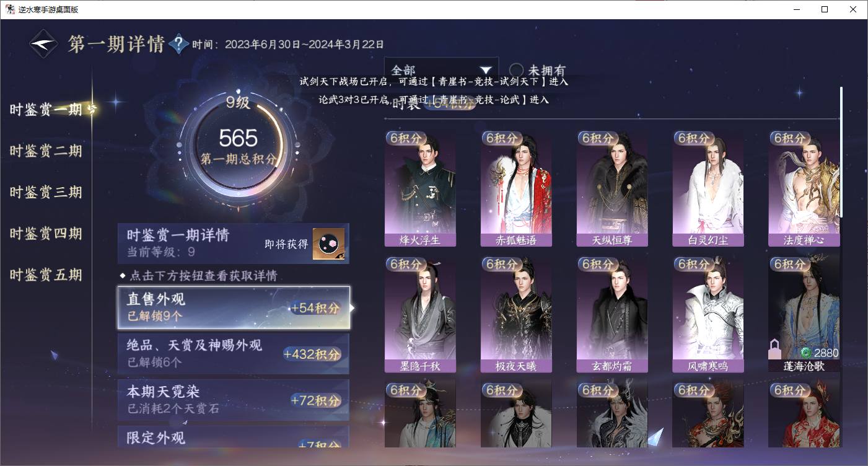Open the 全部 filter dropdown
This screenshot has height=466, width=868.
tap(441, 70)
